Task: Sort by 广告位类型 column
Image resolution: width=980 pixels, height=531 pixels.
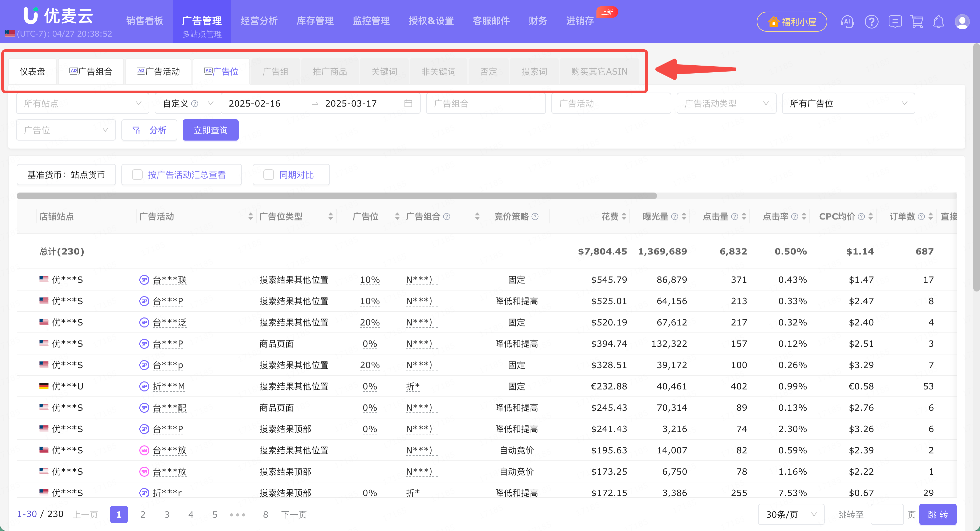Action: point(331,216)
